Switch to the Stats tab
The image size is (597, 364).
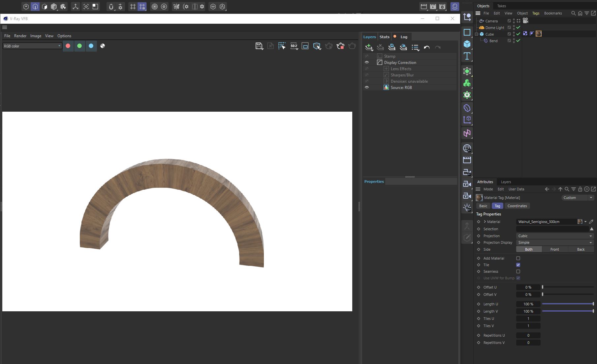pos(384,37)
